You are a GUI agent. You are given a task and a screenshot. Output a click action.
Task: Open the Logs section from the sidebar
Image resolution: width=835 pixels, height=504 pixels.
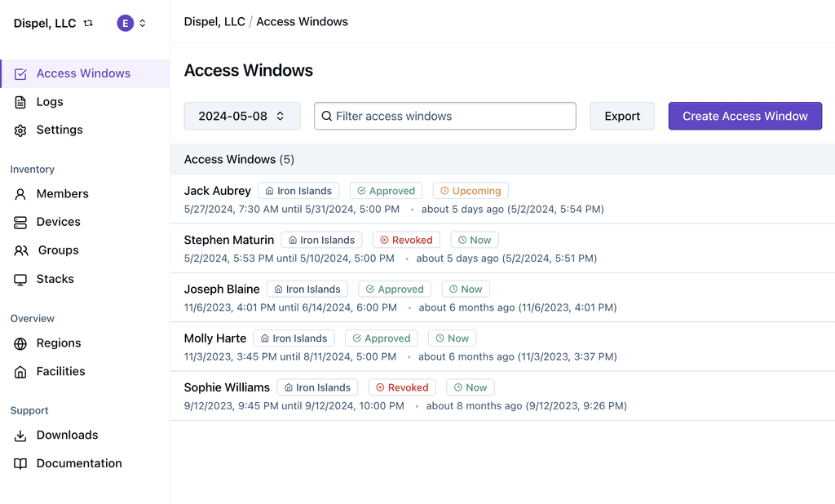click(x=50, y=101)
